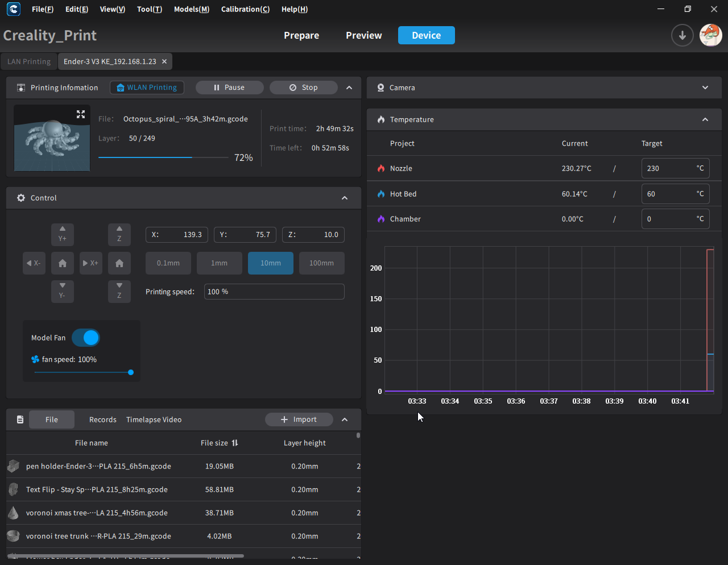Select 1mm step size

click(220, 263)
